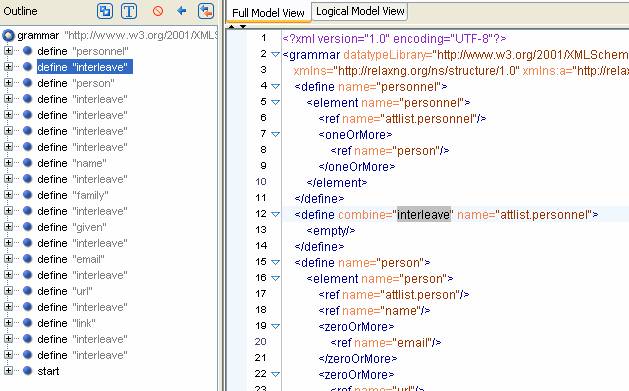Click the XML declaration text on line 1
The width and height of the screenshot is (629, 391).
pos(394,38)
